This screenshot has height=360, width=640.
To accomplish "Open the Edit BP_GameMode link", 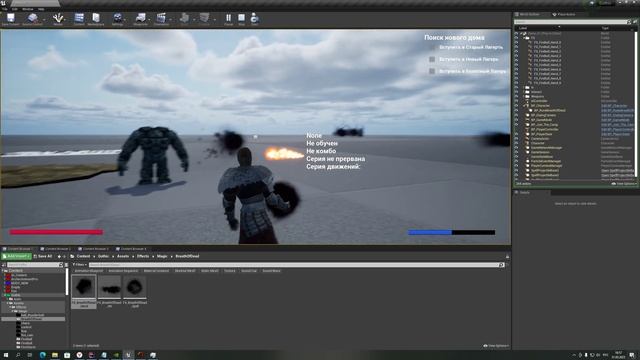I will point(615,120).
